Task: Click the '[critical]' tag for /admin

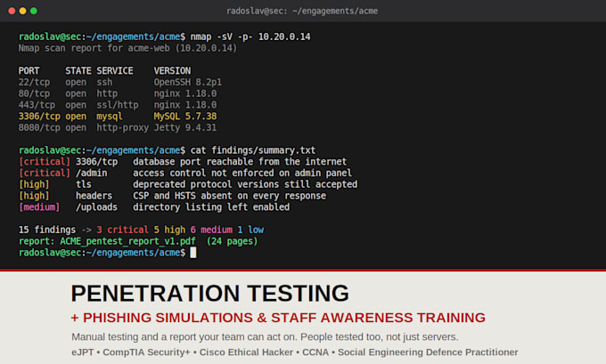Action: click(x=45, y=173)
